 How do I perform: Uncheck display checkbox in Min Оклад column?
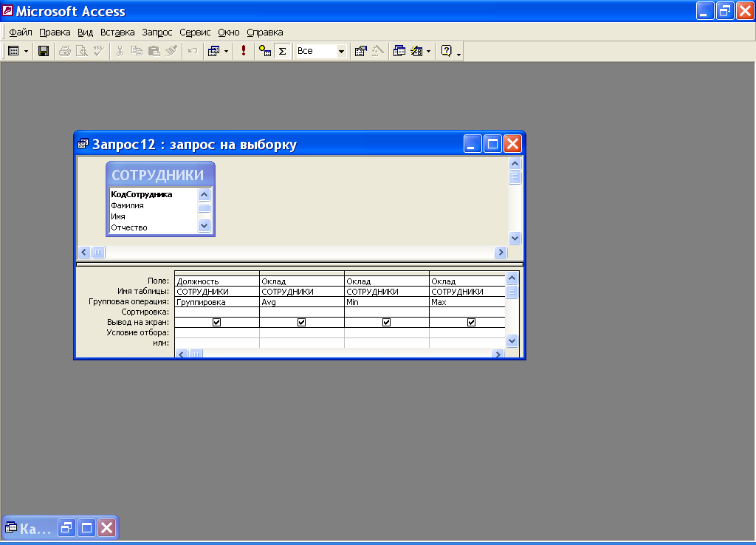(386, 322)
